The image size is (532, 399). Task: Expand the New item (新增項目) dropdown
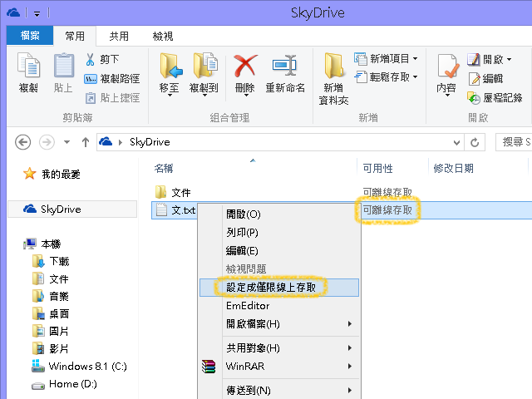(416, 59)
